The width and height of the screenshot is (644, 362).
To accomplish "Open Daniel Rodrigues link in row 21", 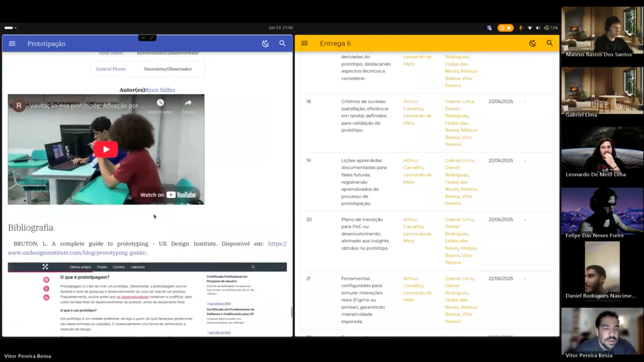I will [457, 289].
